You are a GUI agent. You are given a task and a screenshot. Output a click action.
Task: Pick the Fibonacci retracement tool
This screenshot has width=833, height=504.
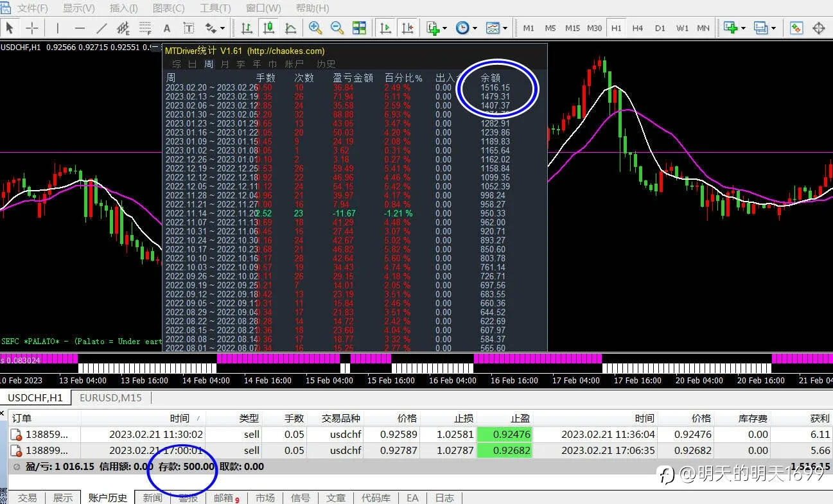(145, 28)
